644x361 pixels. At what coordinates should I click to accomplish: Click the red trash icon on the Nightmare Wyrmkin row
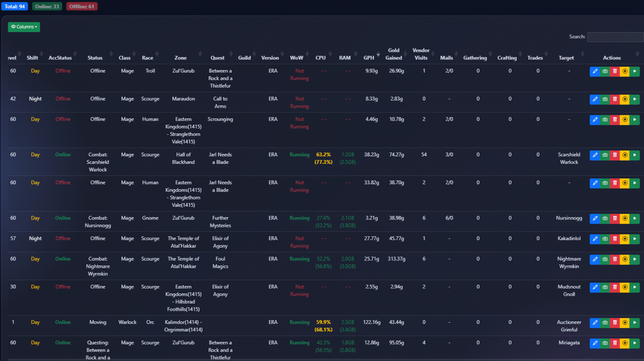tap(615, 259)
